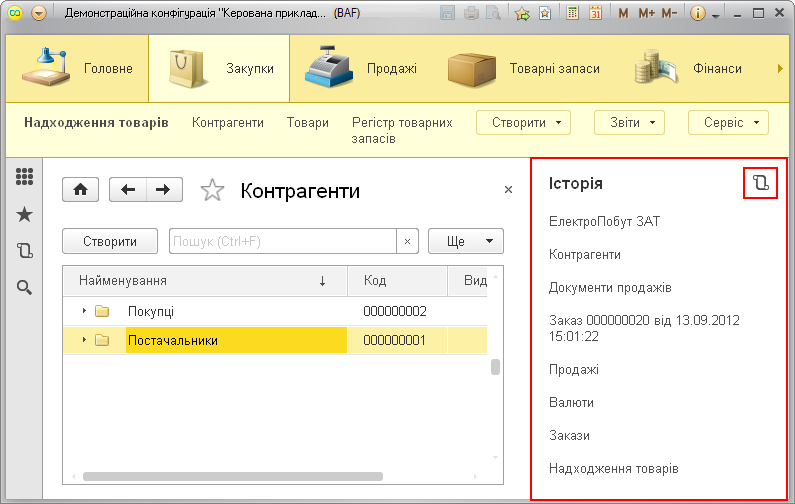The image size is (795, 504).
Task: Open Контрагенти link in command bar
Action: [228, 123]
